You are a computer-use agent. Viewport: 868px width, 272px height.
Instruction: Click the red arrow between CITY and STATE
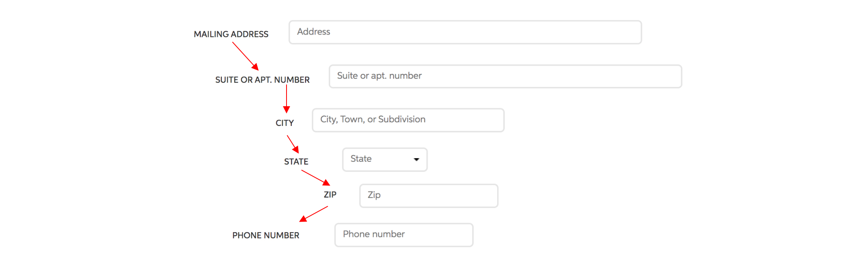(x=293, y=144)
